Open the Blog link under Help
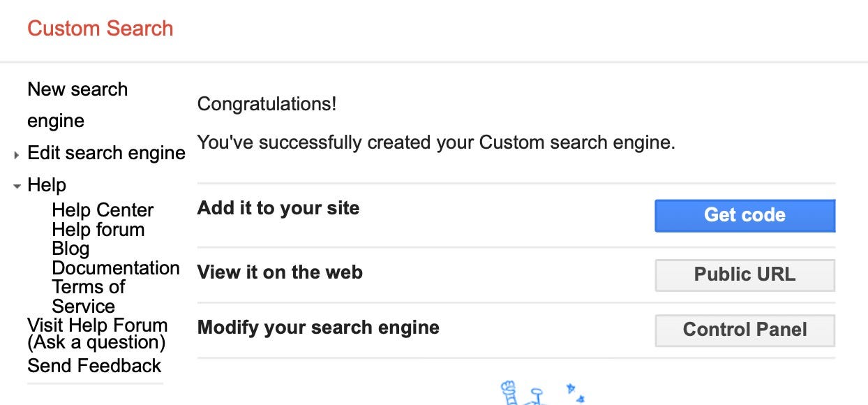 point(70,249)
